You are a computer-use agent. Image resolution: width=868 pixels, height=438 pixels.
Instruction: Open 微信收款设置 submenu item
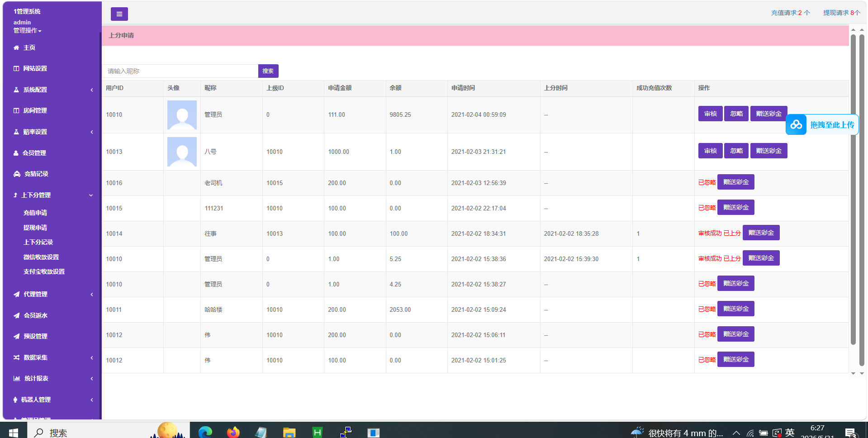click(41, 257)
